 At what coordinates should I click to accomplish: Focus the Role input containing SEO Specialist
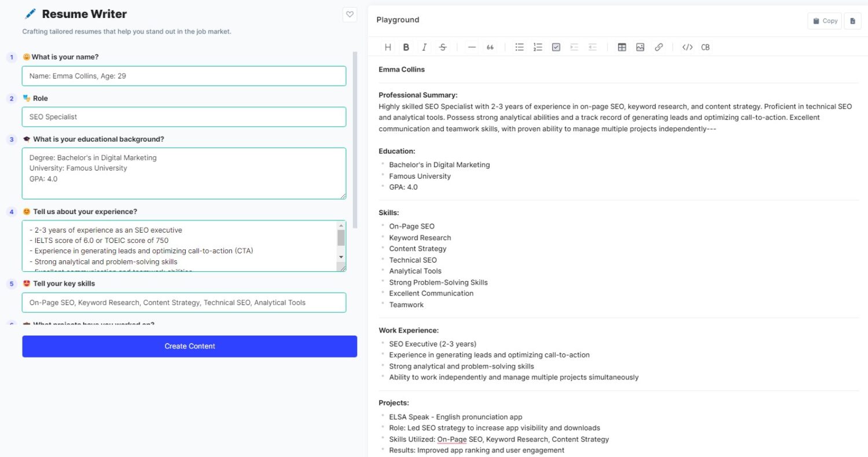click(184, 117)
